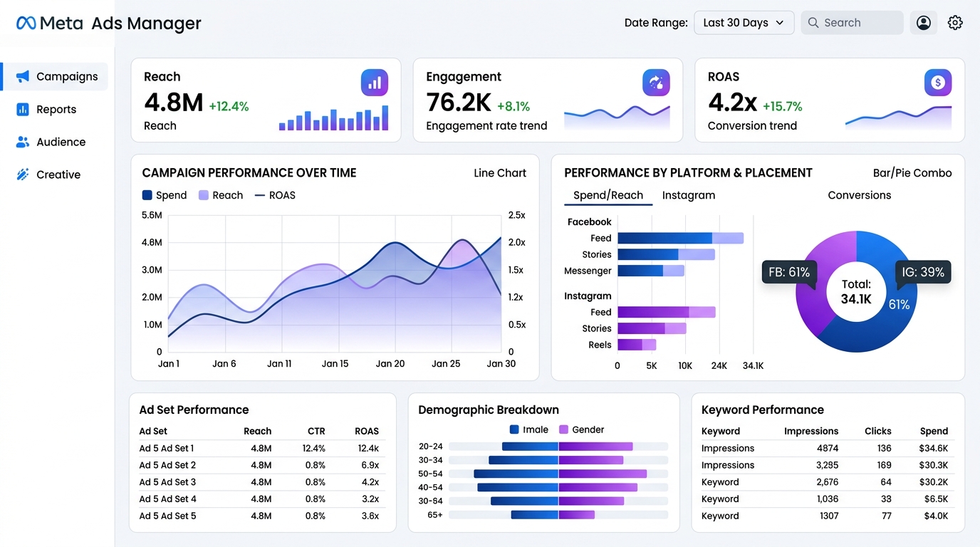The height and width of the screenshot is (547, 980).
Task: Click the ROAS card dollar icon
Action: (938, 83)
